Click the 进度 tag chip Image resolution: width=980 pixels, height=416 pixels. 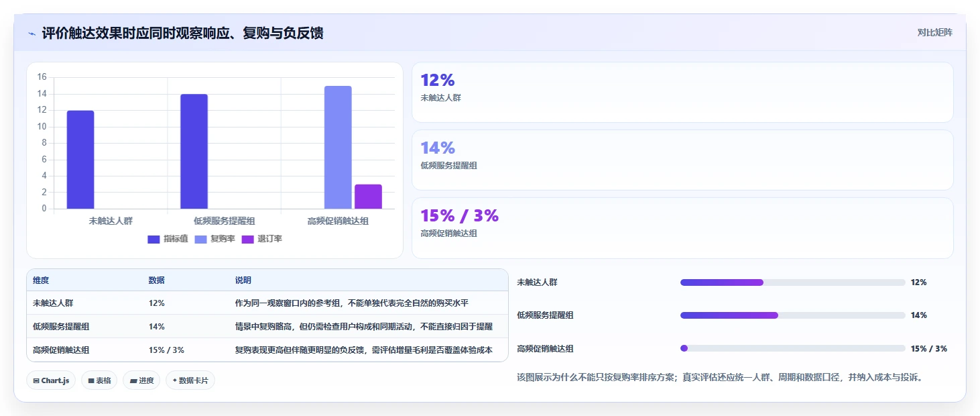tap(141, 380)
